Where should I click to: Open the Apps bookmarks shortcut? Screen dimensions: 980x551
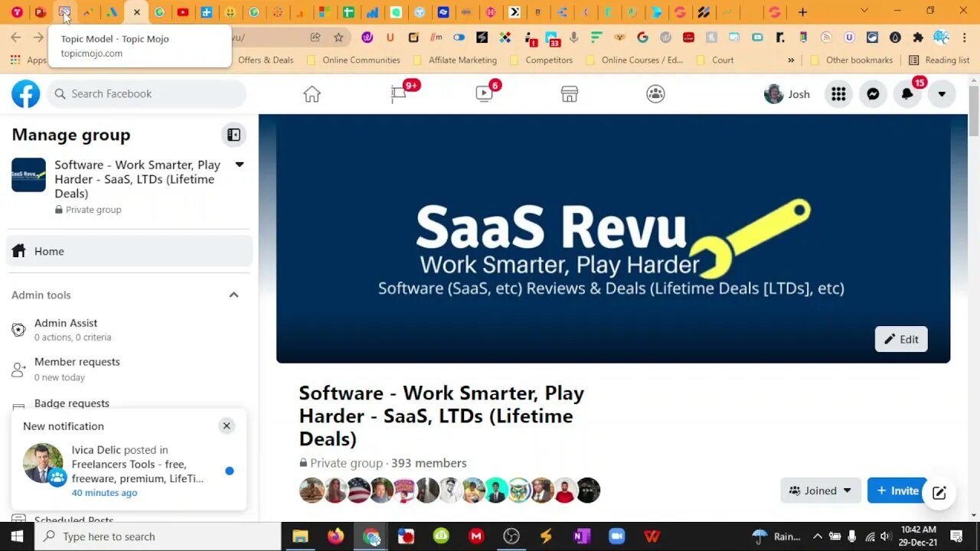[x=28, y=60]
